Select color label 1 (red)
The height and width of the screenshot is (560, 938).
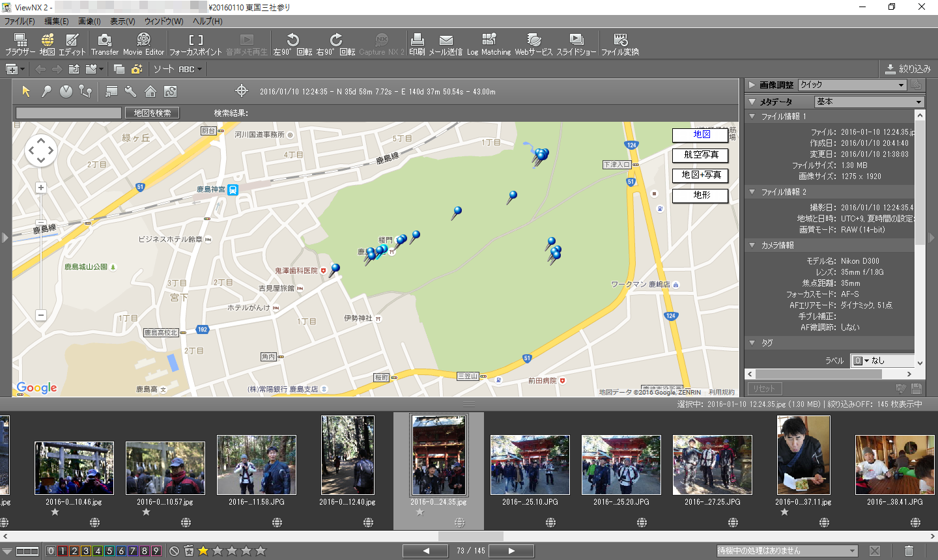pyautogui.click(x=63, y=551)
